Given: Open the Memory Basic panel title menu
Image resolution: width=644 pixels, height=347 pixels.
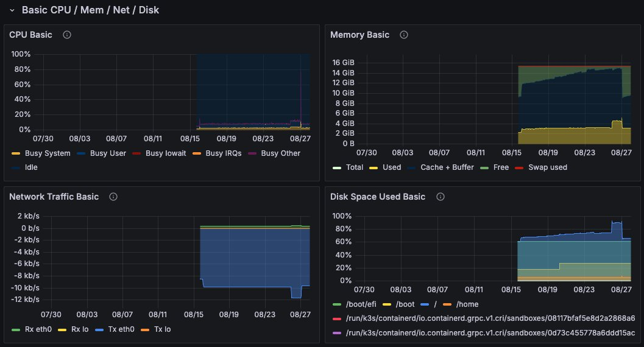Looking at the screenshot, I should (359, 35).
